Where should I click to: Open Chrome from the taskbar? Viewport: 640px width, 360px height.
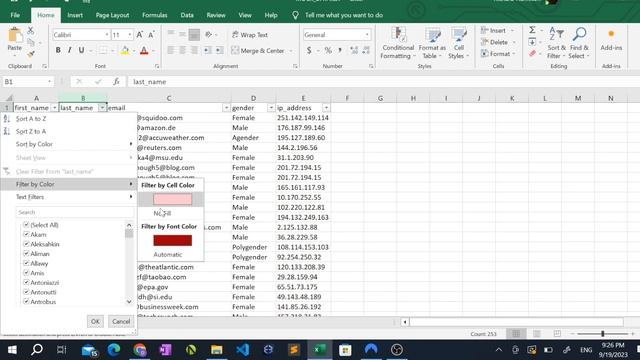click(x=140, y=350)
